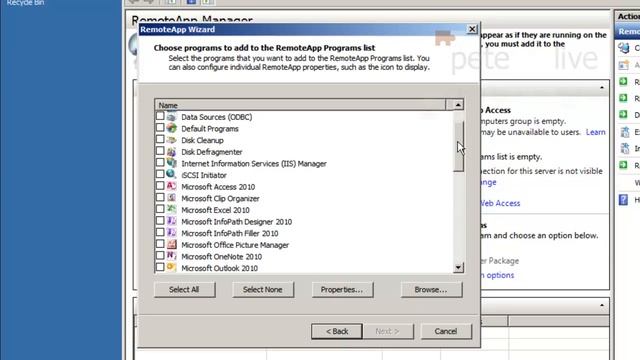Tick the Disk Cleanup checkbox

coord(160,140)
